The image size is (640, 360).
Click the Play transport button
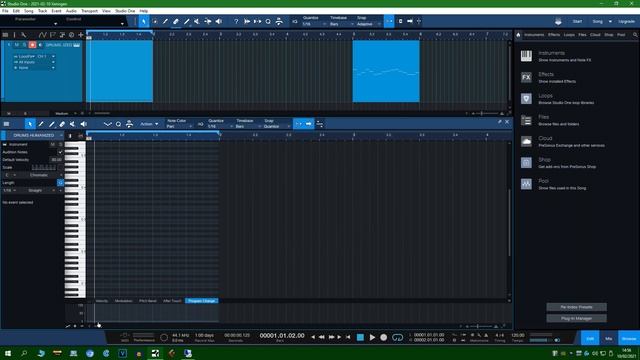point(372,338)
